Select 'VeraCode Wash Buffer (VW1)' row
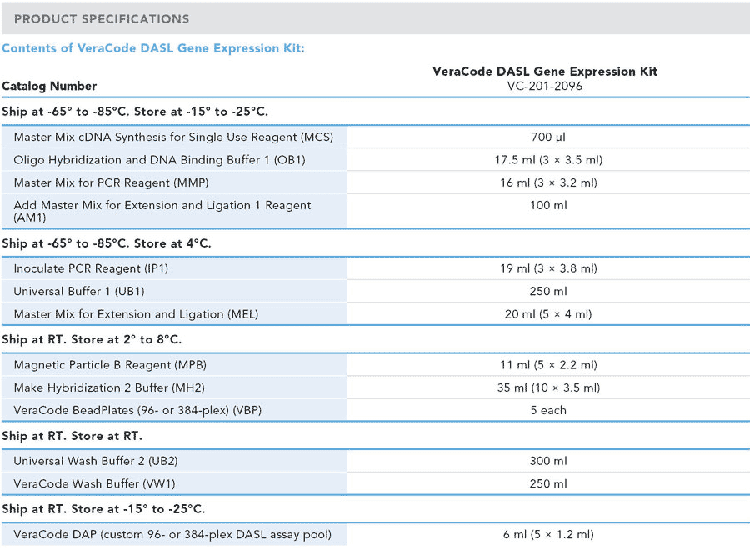The width and height of the screenshot is (750, 560). coord(375,484)
